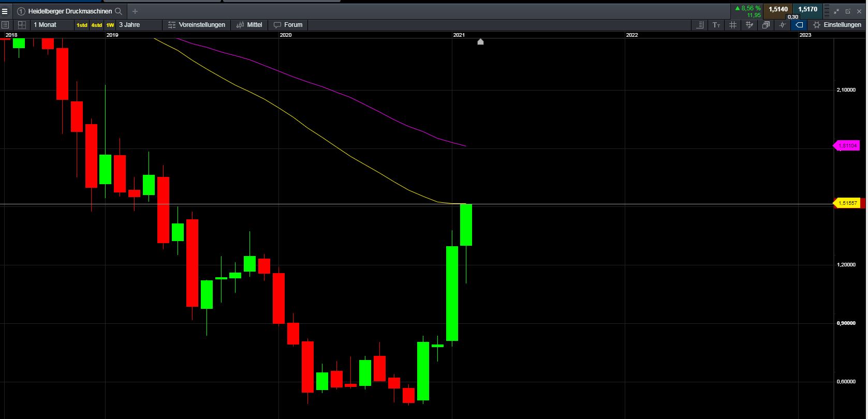Click the yellow 1,51557 price label

click(x=847, y=203)
